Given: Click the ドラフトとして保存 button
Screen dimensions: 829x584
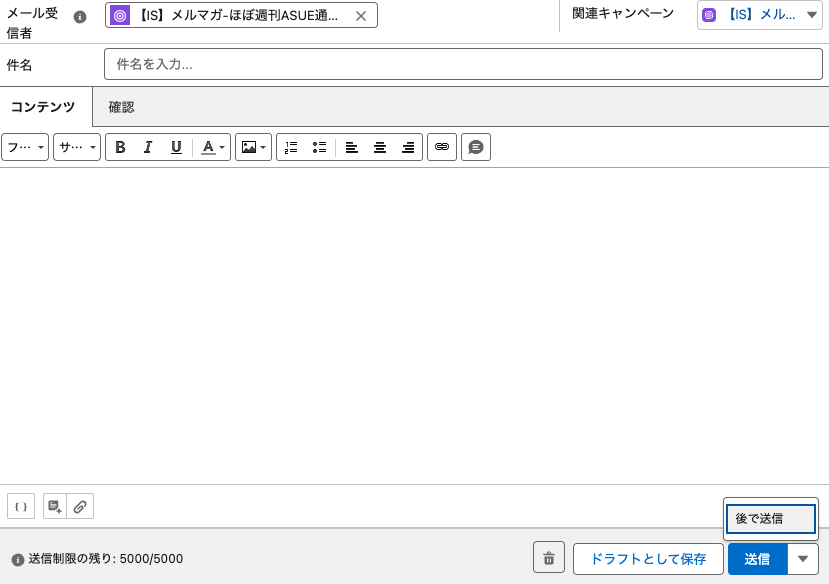Looking at the screenshot, I should point(648,559).
